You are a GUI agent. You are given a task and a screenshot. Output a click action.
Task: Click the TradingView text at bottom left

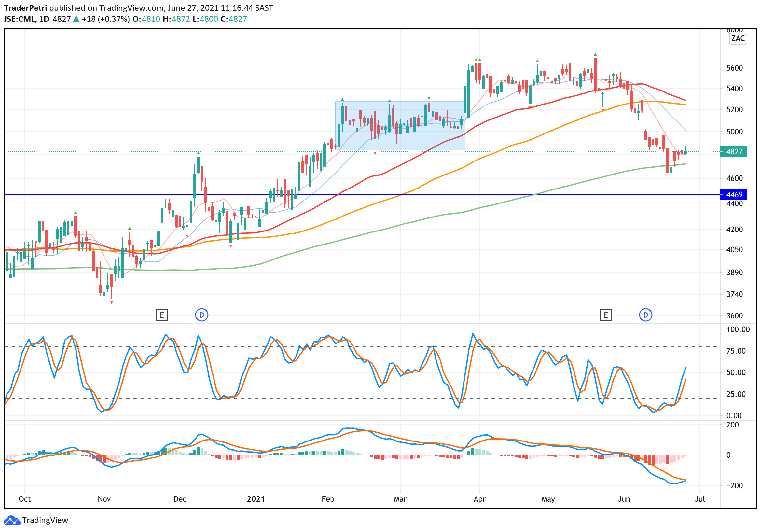(x=45, y=520)
